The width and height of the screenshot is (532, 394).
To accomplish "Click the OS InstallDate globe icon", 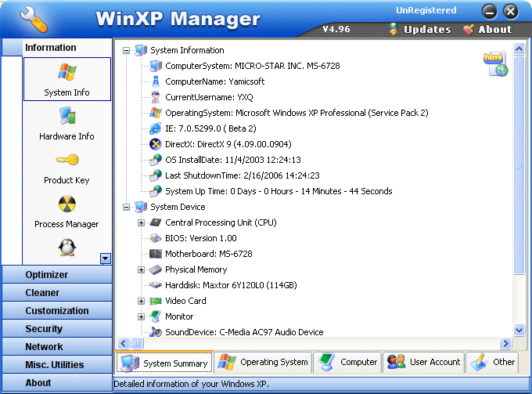I will tap(156, 160).
